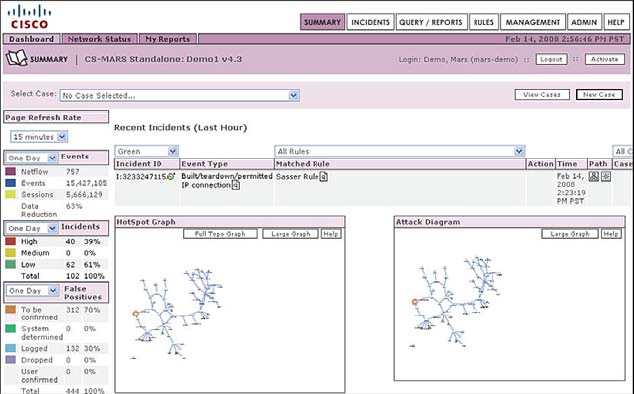Switch to the INCIDENTS tab
The height and width of the screenshot is (394, 634).
click(x=370, y=22)
